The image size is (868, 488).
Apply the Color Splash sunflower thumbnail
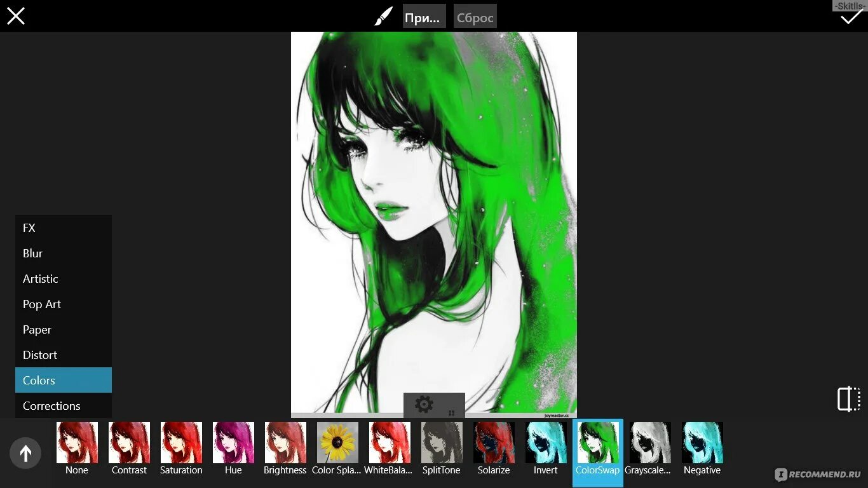tap(337, 442)
